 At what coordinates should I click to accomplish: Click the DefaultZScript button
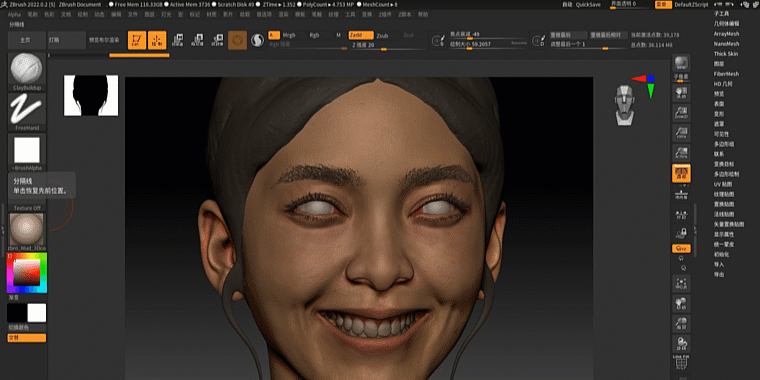coord(691,4)
